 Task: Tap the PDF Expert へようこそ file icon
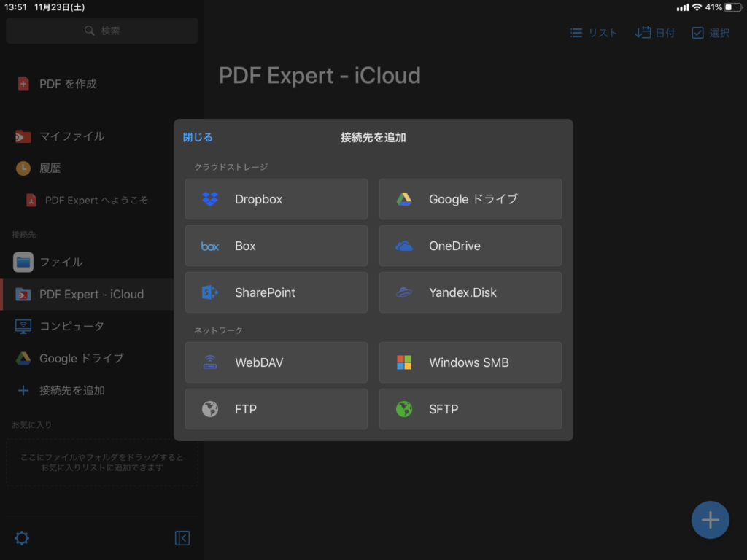31,200
